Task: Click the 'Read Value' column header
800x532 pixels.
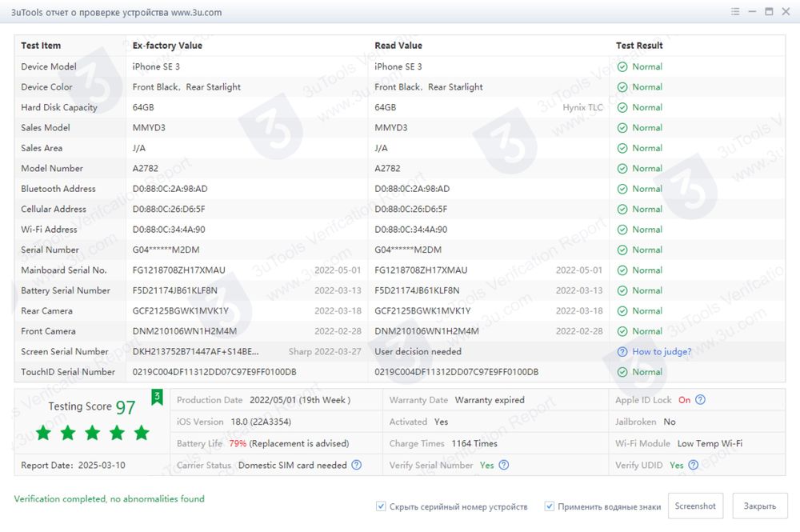Action: [x=398, y=46]
